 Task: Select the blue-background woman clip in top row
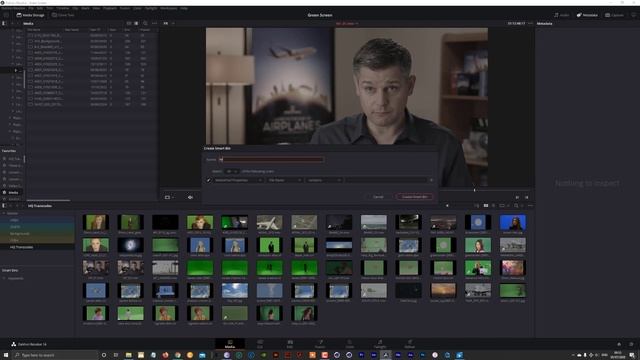[513, 223]
